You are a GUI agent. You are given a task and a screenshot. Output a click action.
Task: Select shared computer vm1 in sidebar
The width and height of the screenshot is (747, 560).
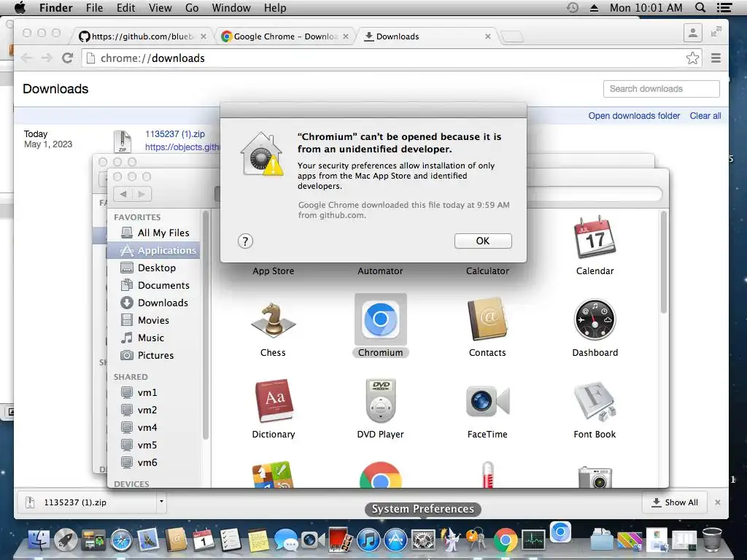click(153, 393)
